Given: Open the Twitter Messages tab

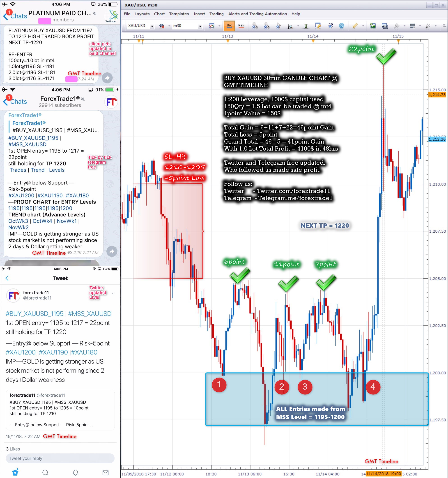Looking at the screenshot, I should (106, 472).
